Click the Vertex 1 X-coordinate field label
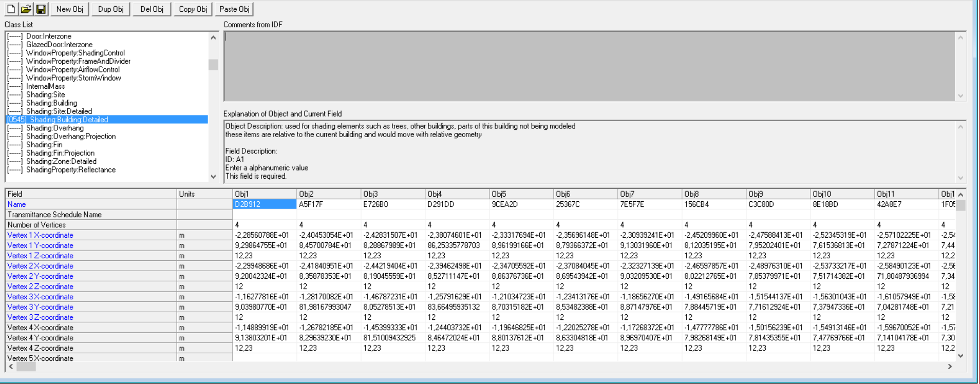This screenshot has height=384, width=980. [x=40, y=235]
